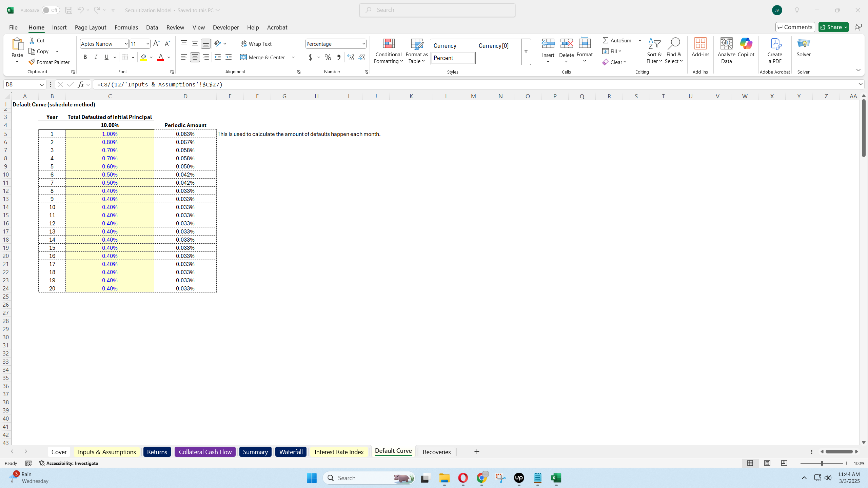The image size is (868, 488).
Task: Apply red font color swatch
Action: coord(161,58)
